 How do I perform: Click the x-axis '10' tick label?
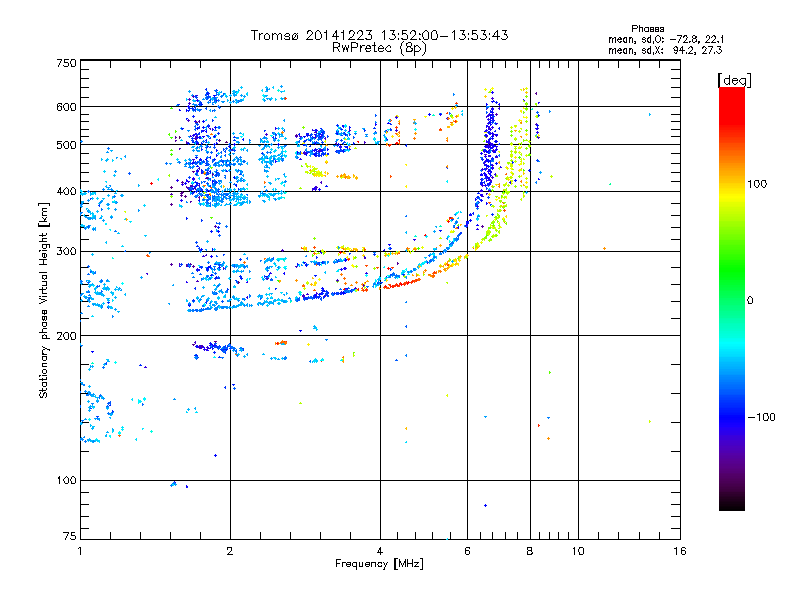click(x=578, y=551)
